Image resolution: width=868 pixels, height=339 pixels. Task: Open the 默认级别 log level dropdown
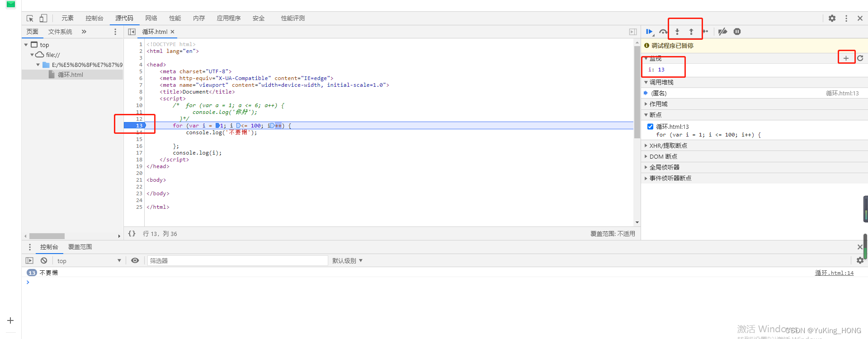[347, 261]
